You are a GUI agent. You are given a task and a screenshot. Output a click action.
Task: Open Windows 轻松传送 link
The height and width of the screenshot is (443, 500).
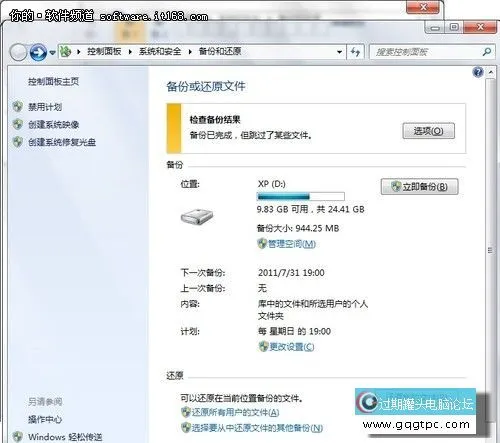65,437
